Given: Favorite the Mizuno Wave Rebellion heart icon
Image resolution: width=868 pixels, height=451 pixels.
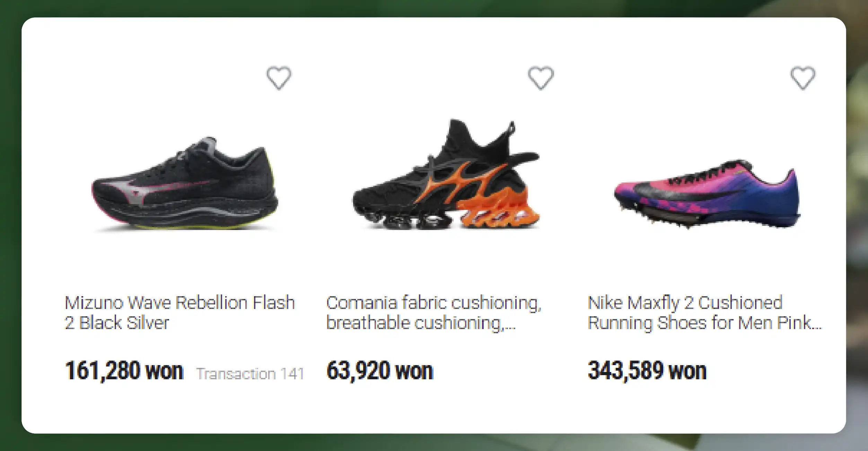Looking at the screenshot, I should coord(279,78).
